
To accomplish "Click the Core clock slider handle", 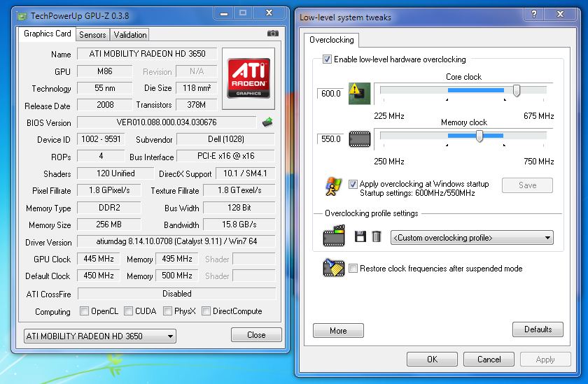I will tap(517, 90).
